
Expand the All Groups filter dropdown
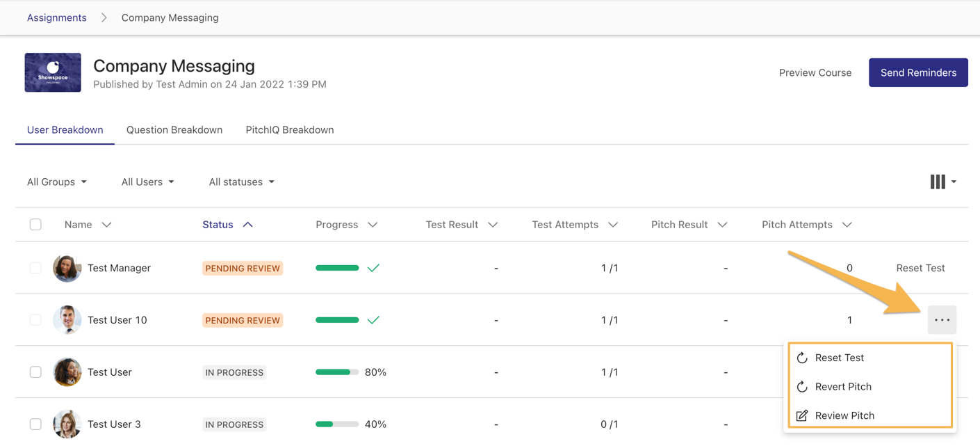57,182
